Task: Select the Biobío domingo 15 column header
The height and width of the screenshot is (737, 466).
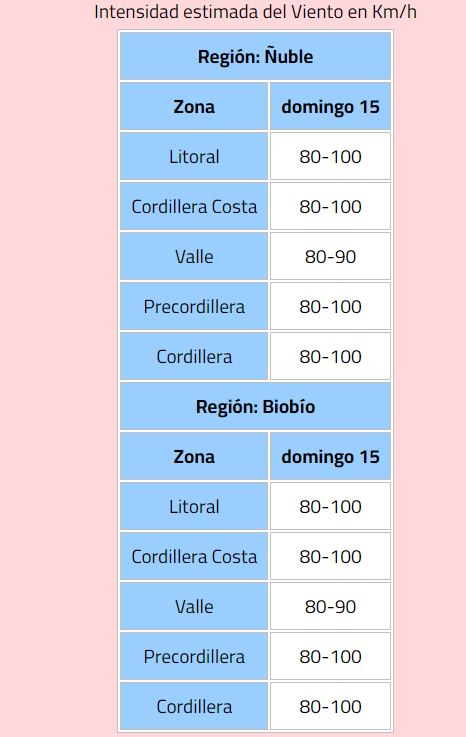Action: click(330, 456)
